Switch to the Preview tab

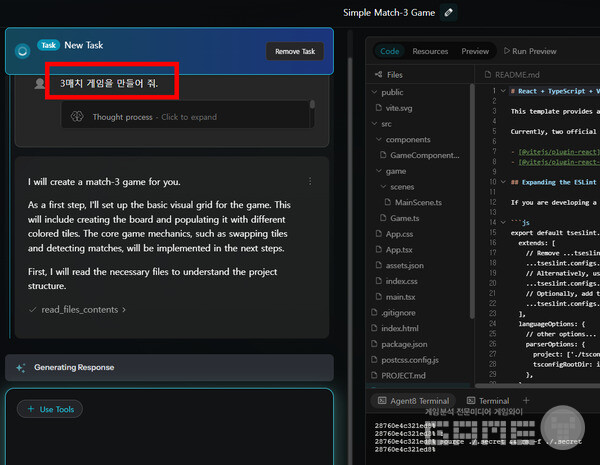pyautogui.click(x=475, y=51)
